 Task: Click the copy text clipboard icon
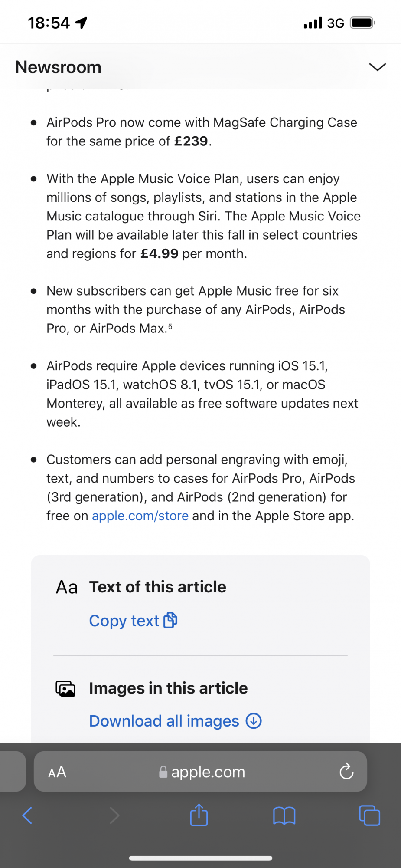pyautogui.click(x=170, y=621)
